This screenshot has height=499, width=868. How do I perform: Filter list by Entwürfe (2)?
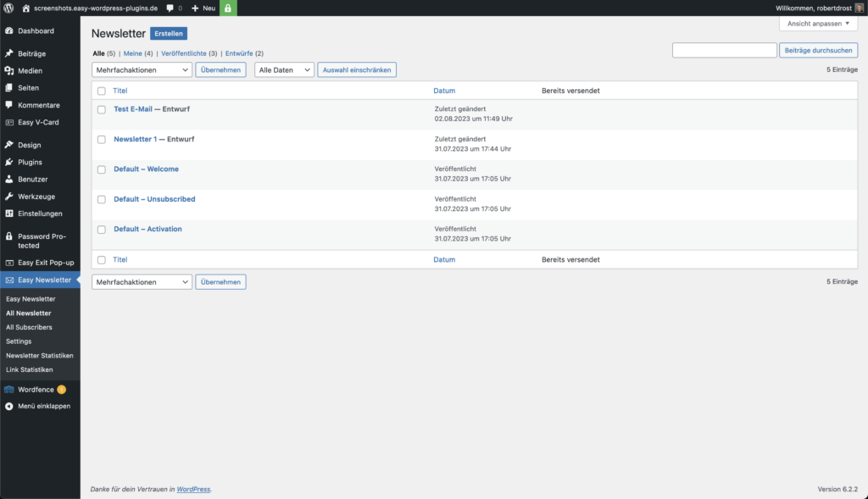244,53
